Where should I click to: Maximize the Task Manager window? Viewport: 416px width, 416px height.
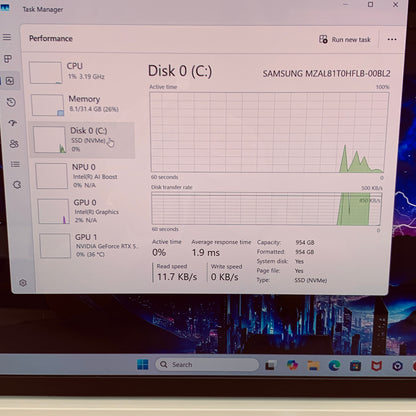point(370,5)
